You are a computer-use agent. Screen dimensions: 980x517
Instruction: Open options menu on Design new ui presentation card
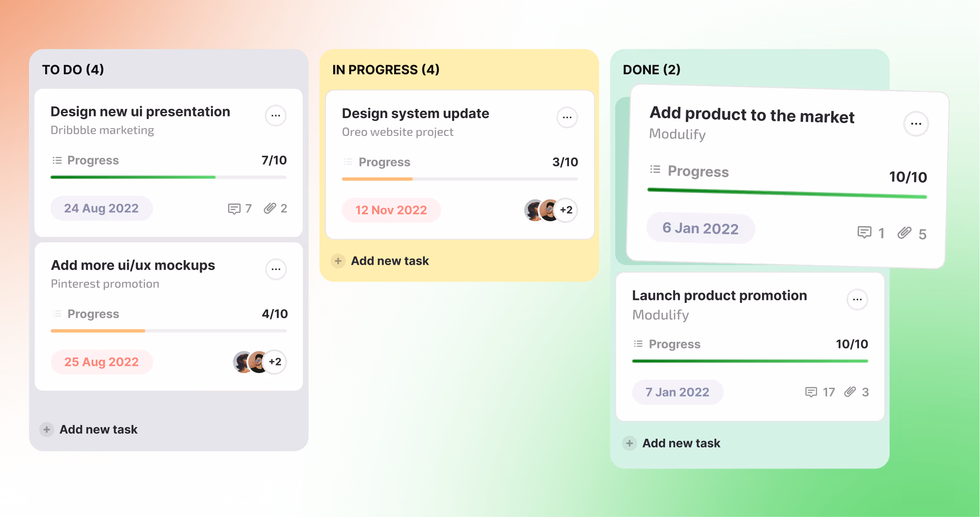pyautogui.click(x=276, y=116)
